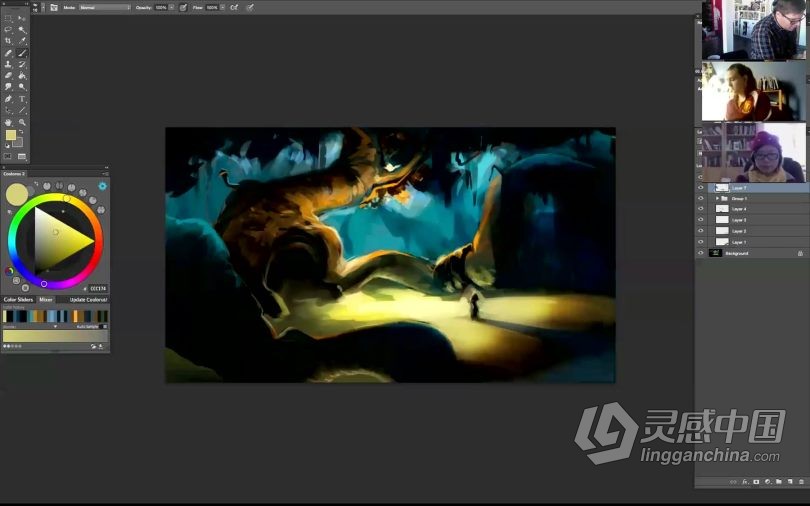Viewport: 810px width, 506px height.
Task: Select the Background layer thumbnail
Action: point(715,253)
